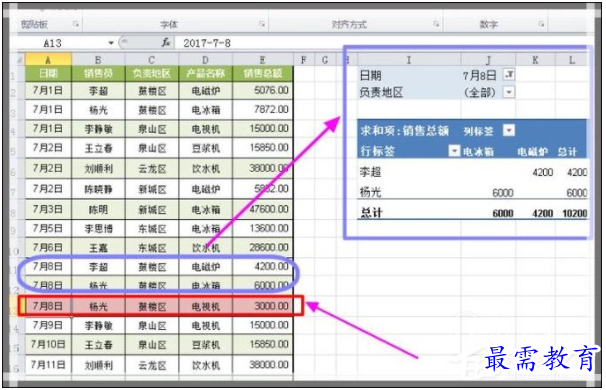Click the pivot grand total 10200
The height and width of the screenshot is (390, 606).
pos(575,213)
